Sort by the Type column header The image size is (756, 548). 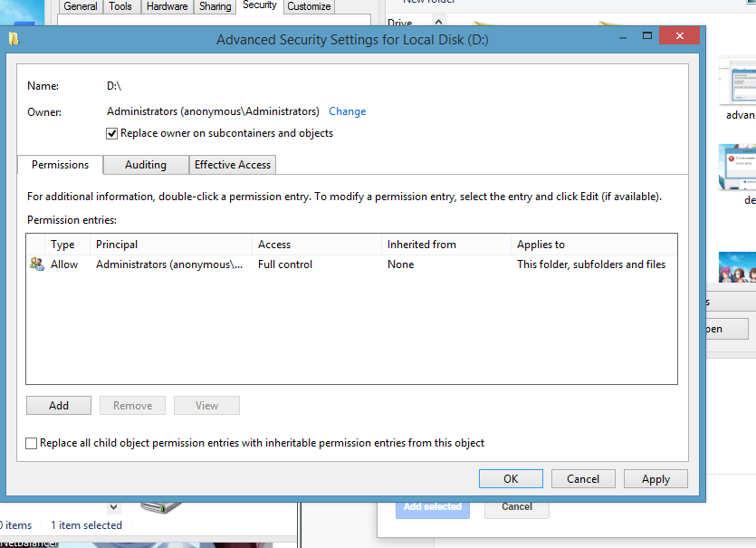(x=67, y=245)
